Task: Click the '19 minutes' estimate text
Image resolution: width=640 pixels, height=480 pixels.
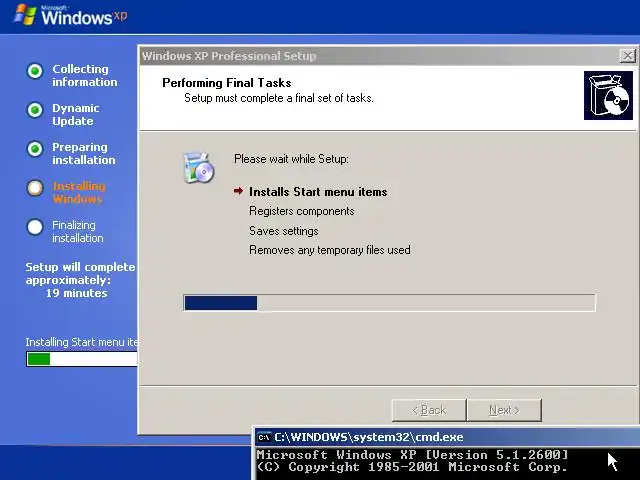Action: (76, 293)
